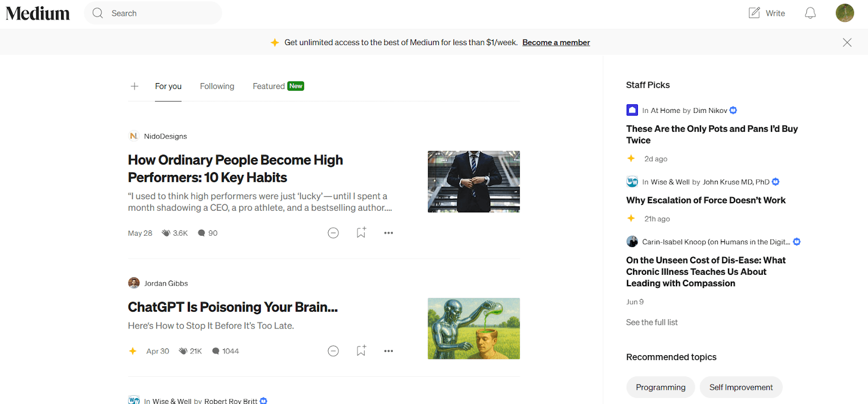868x404 pixels.
Task: Dismiss the membership banner
Action: tap(847, 42)
